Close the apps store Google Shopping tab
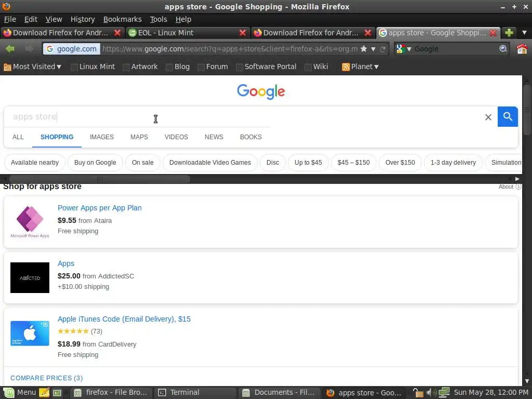Viewport: 532px width, 399px height. [x=493, y=33]
